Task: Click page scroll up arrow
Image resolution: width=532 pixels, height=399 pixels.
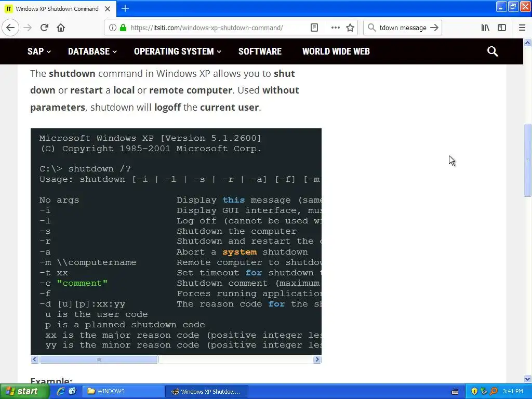Action: tap(527, 43)
